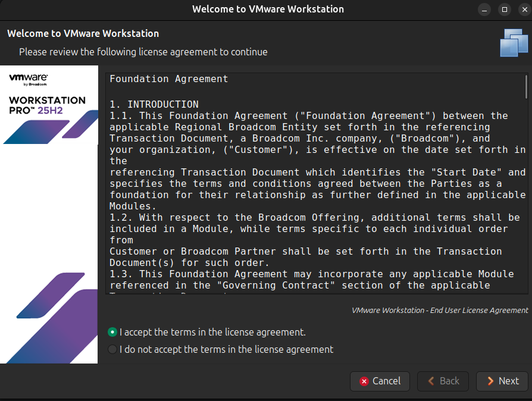The image size is (532, 401).
Task: Click the Next button
Action: [502, 381]
